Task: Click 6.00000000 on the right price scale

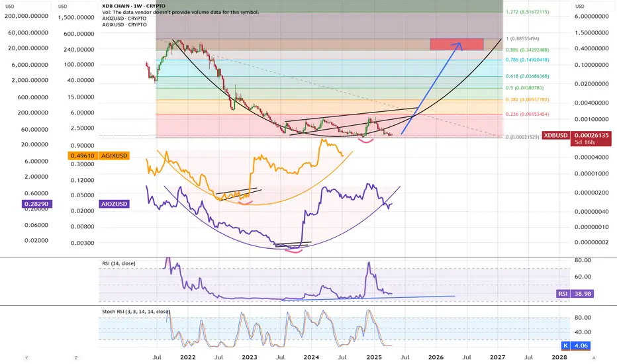Action: click(591, 16)
